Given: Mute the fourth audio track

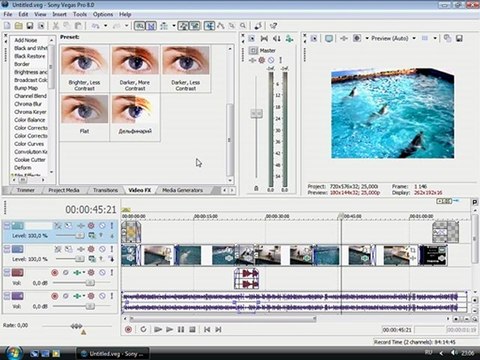Looking at the screenshot, I should pos(102,296).
